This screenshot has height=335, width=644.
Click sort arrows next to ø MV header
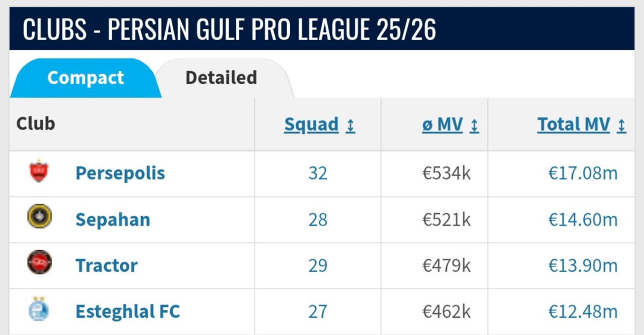click(474, 126)
